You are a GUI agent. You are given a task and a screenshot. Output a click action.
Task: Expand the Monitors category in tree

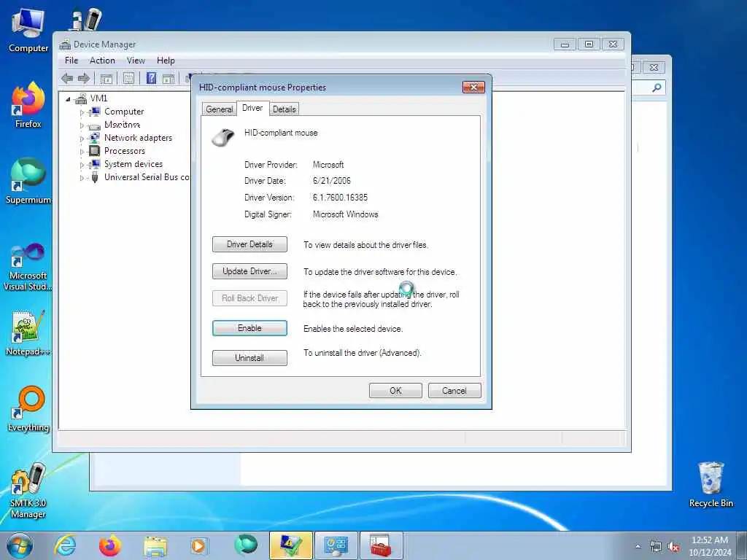(x=82, y=125)
